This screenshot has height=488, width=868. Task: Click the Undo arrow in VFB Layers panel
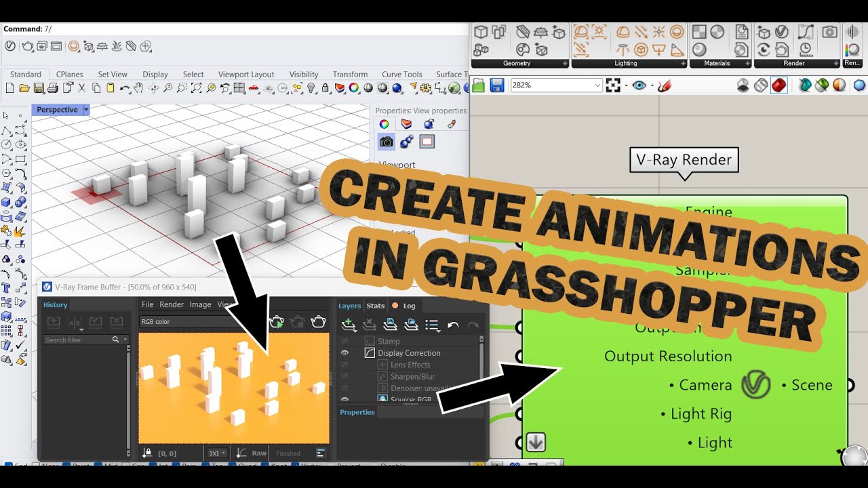(x=454, y=325)
